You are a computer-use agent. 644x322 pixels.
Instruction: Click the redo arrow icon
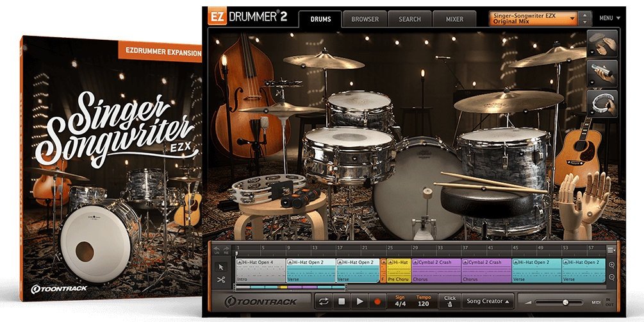click(226, 249)
